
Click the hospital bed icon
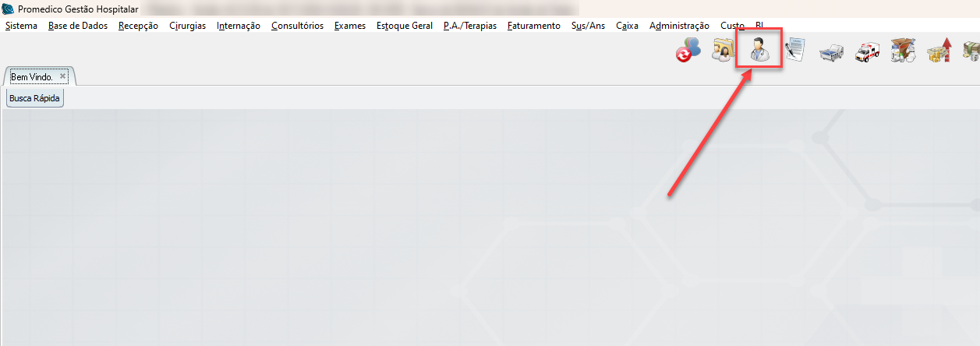pyautogui.click(x=831, y=52)
